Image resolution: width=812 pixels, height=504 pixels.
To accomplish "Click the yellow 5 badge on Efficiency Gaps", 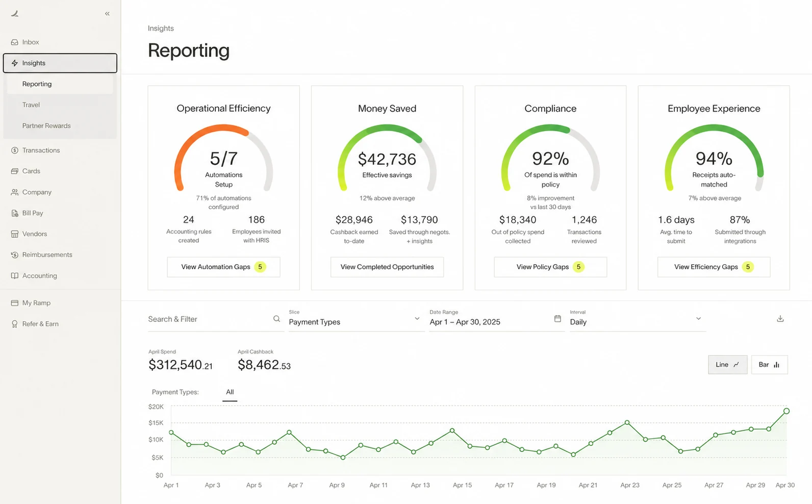I will click(x=748, y=267).
